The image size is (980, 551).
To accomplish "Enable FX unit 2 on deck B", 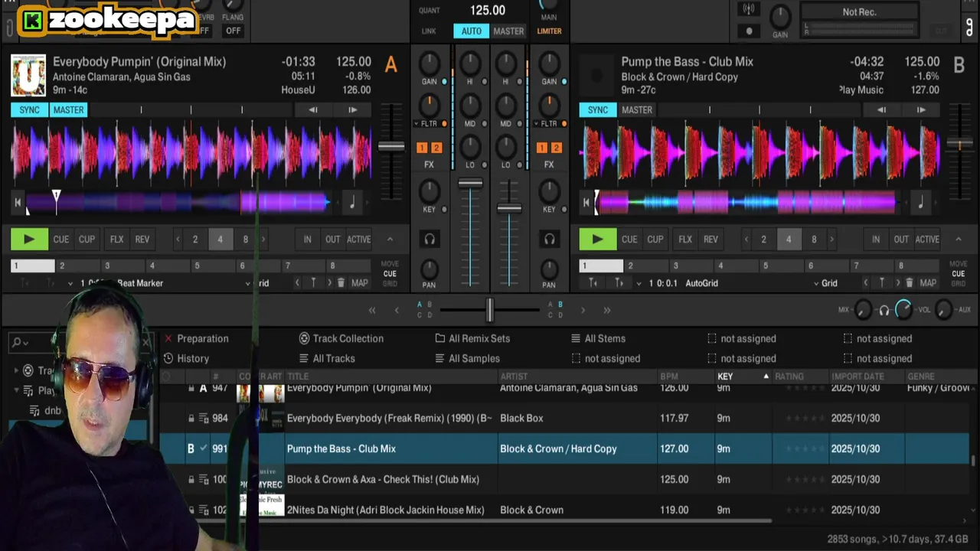I will (x=557, y=148).
